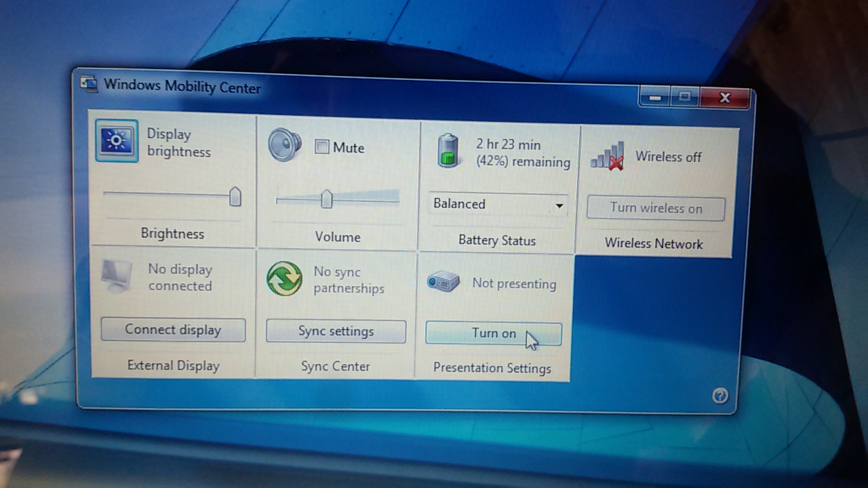Screen dimensions: 868x488
Task: Click the Display brightness monitor icon
Action: click(117, 141)
